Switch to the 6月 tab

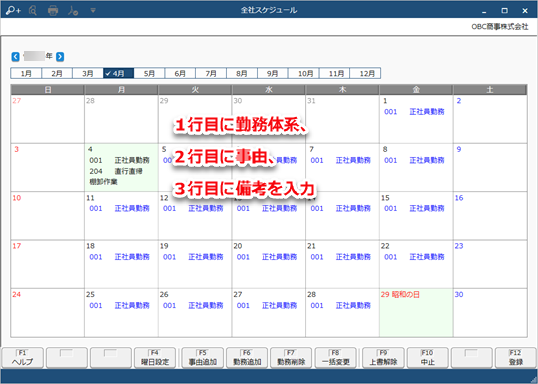[x=180, y=73]
